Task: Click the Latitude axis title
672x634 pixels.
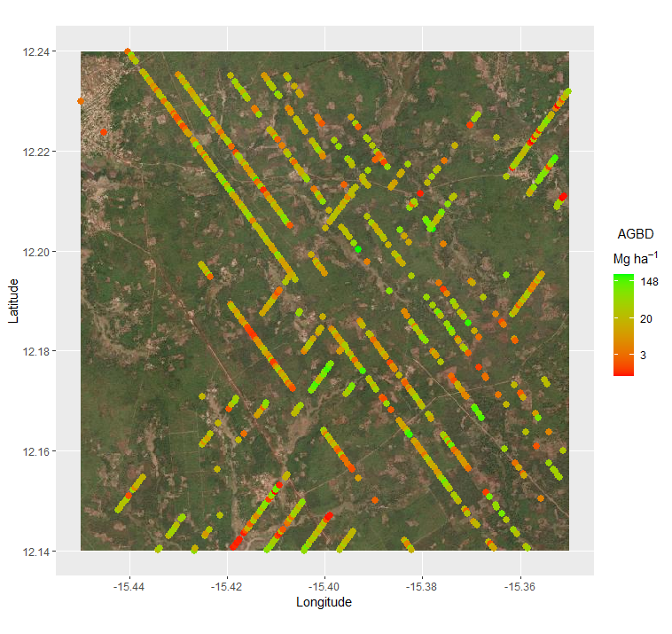Action: [15, 301]
